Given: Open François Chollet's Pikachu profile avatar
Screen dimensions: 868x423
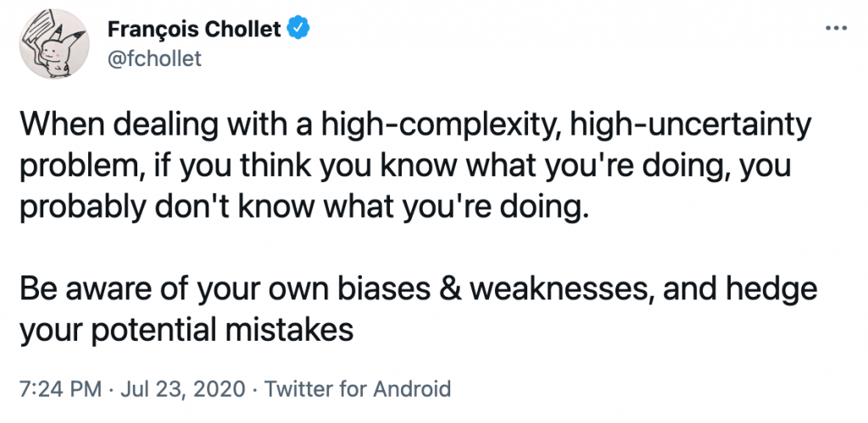Looking at the screenshot, I should coord(53,44).
